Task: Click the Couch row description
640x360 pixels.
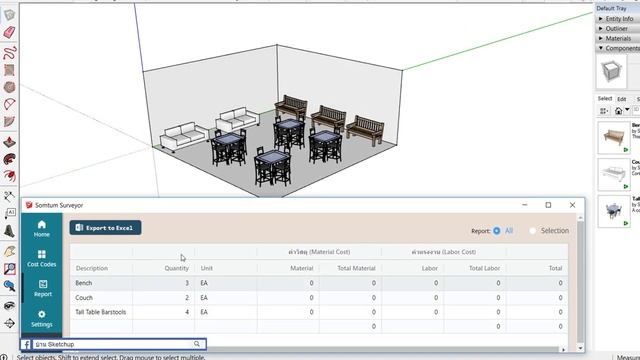Action: click(x=84, y=298)
